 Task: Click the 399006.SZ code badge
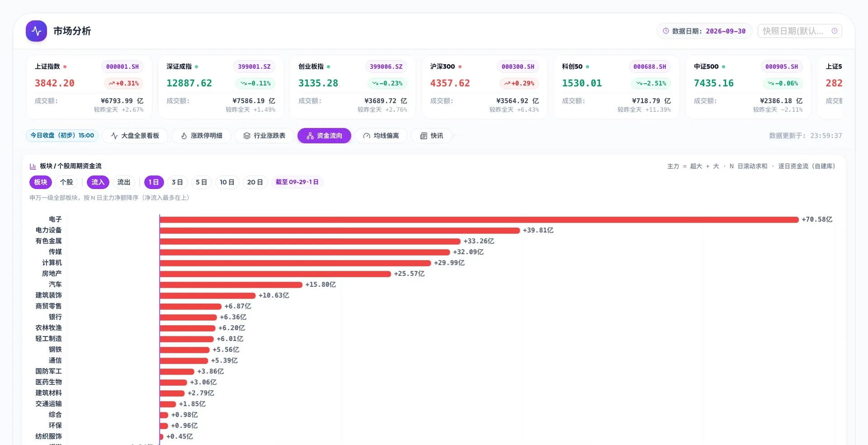tap(386, 67)
